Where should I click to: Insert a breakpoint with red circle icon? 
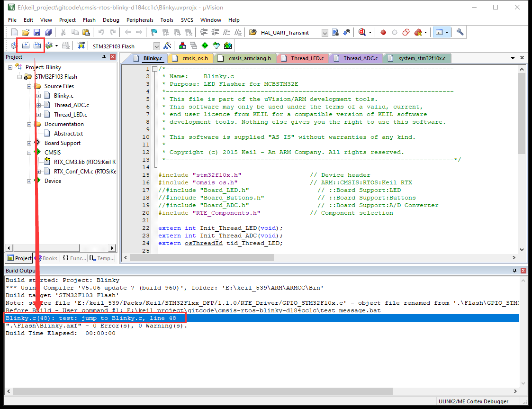[383, 32]
